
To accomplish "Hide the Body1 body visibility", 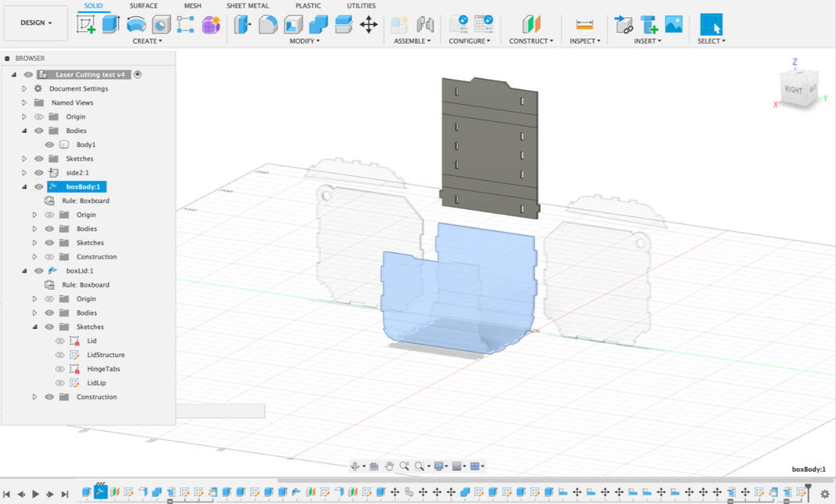I will tap(50, 145).
